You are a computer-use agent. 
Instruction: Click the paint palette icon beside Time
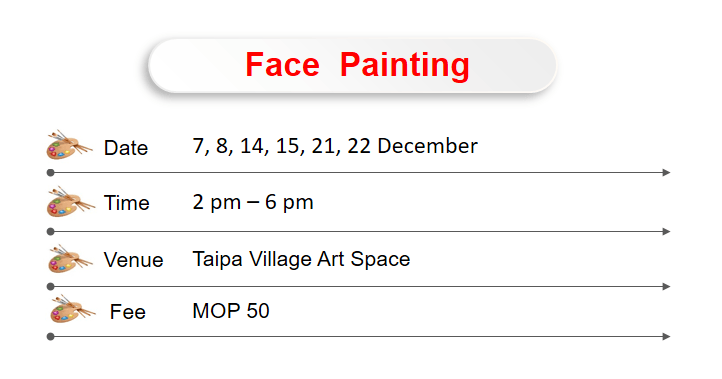(x=70, y=201)
